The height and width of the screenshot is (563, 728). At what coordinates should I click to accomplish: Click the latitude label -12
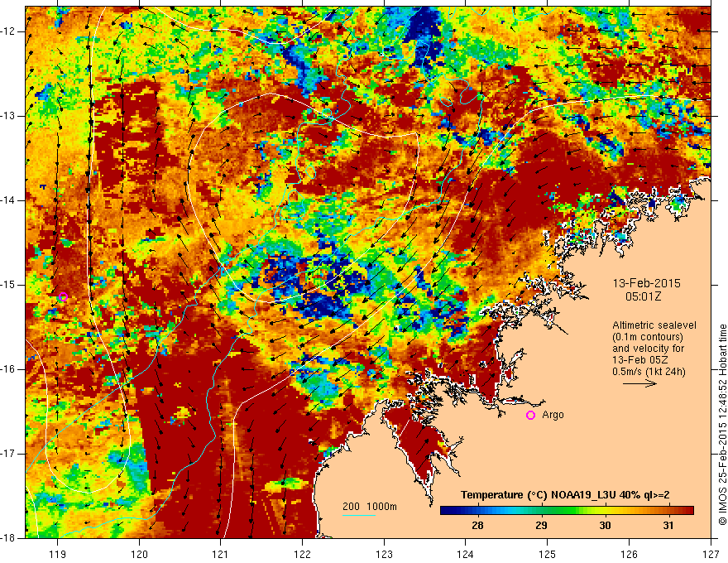click(x=8, y=31)
